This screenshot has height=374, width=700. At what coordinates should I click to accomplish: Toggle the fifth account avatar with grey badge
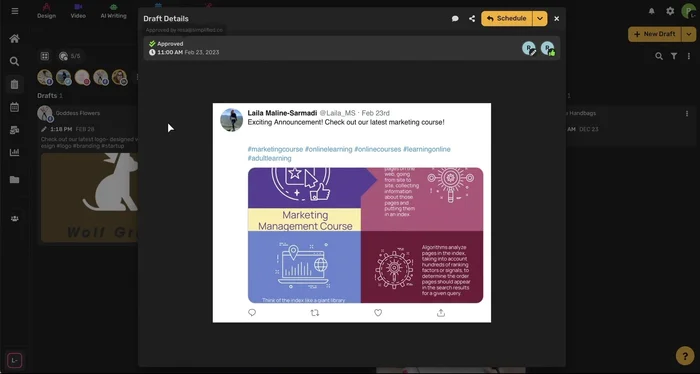[120, 77]
